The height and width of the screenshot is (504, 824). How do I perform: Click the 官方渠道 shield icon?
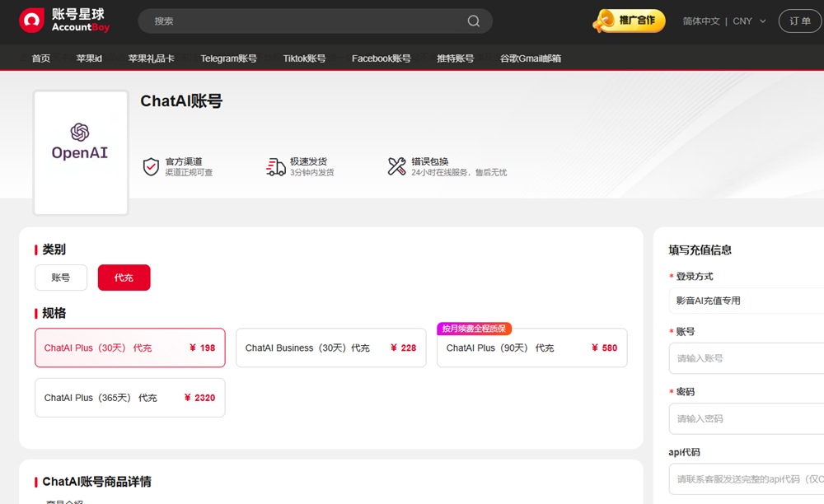tap(151, 166)
